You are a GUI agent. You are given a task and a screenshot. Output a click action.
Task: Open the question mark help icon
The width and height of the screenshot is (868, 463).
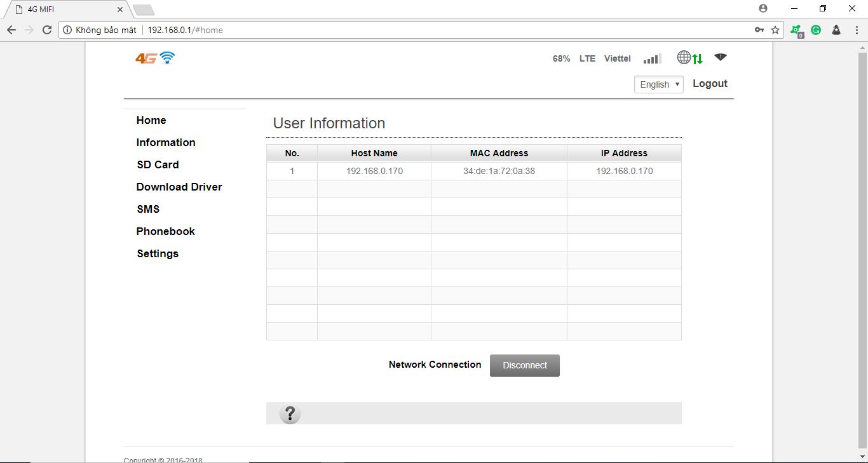[x=290, y=414]
